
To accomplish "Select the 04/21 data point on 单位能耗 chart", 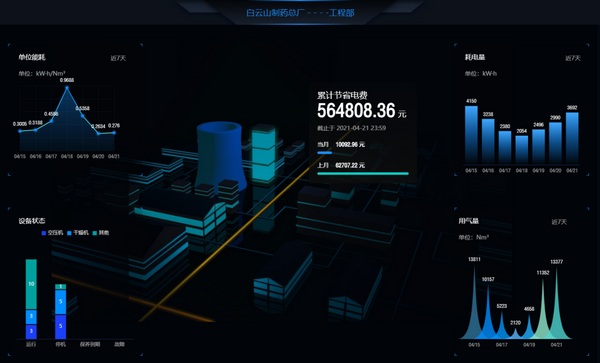I will click(x=114, y=133).
